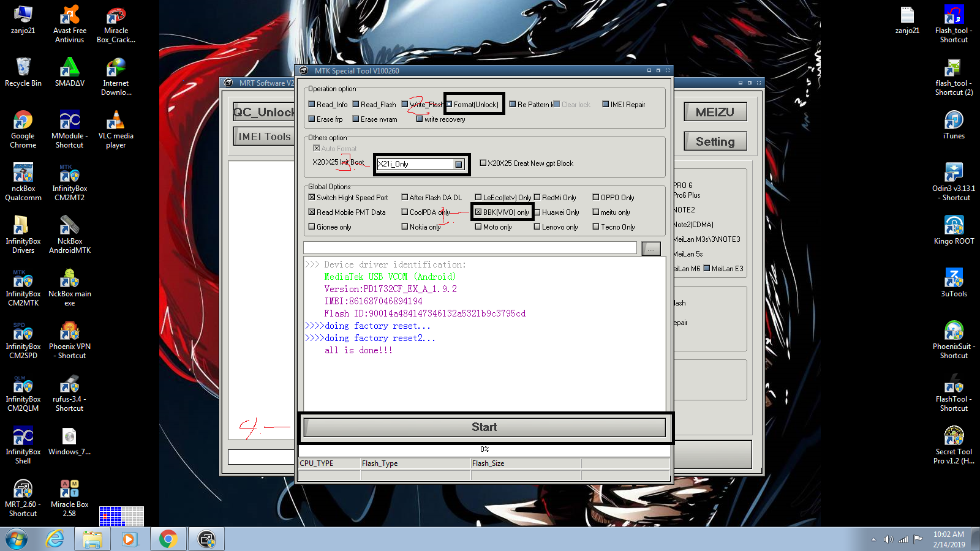The image size is (980, 551).
Task: Check the Huawei Only option
Action: [x=537, y=212]
